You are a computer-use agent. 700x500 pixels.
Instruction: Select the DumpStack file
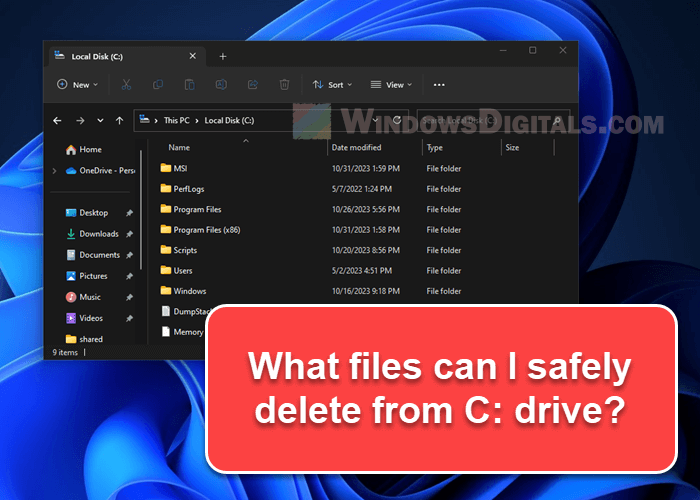pyautogui.click(x=185, y=311)
